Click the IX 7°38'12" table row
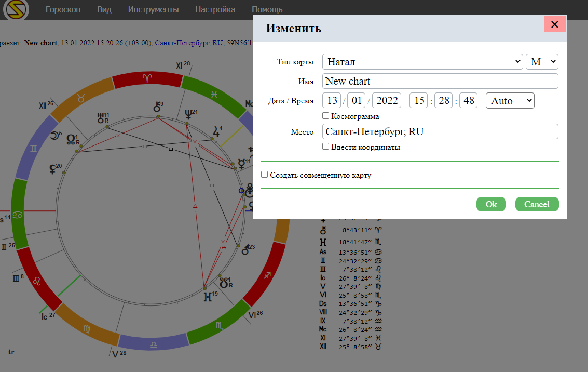 (351, 321)
